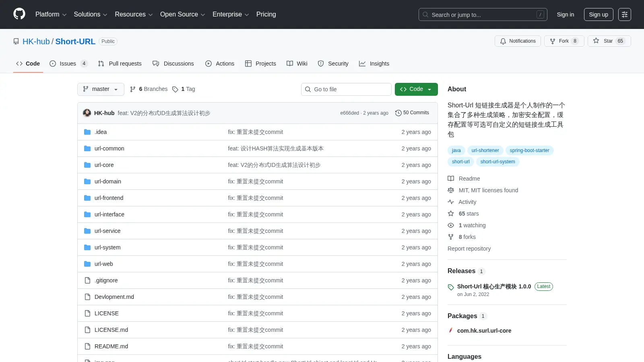The height and width of the screenshot is (362, 644).
Task: Select the Code tab
Action: pos(28,64)
